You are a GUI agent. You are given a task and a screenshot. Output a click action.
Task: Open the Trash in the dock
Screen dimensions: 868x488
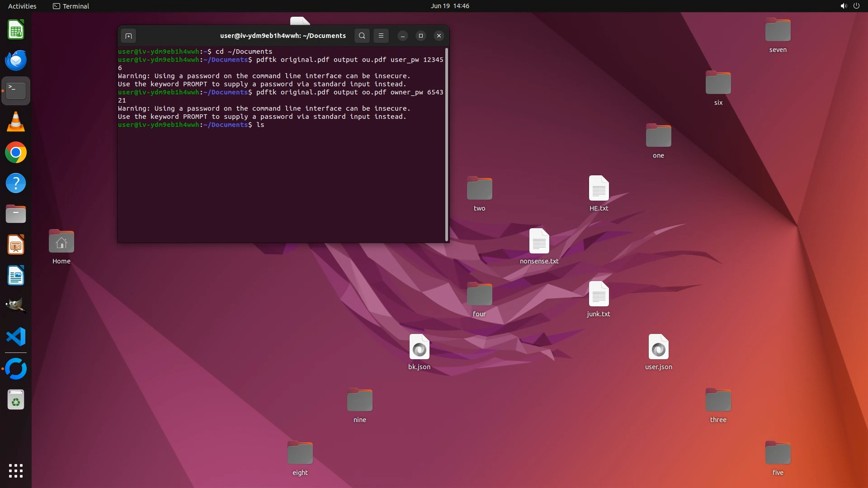pos(16,400)
